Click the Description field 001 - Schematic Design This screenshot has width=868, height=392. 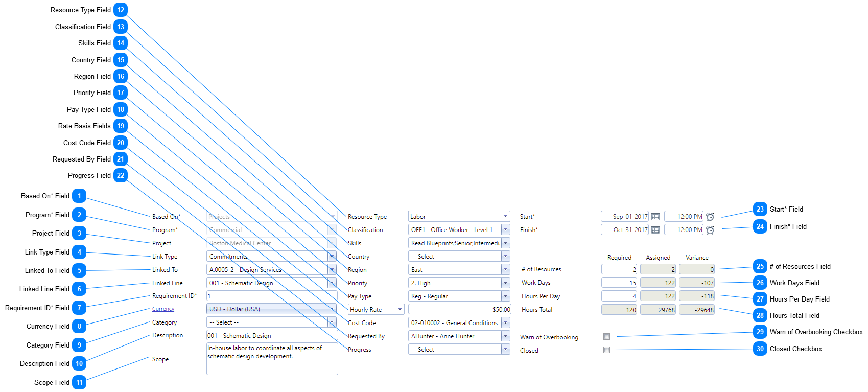(272, 335)
